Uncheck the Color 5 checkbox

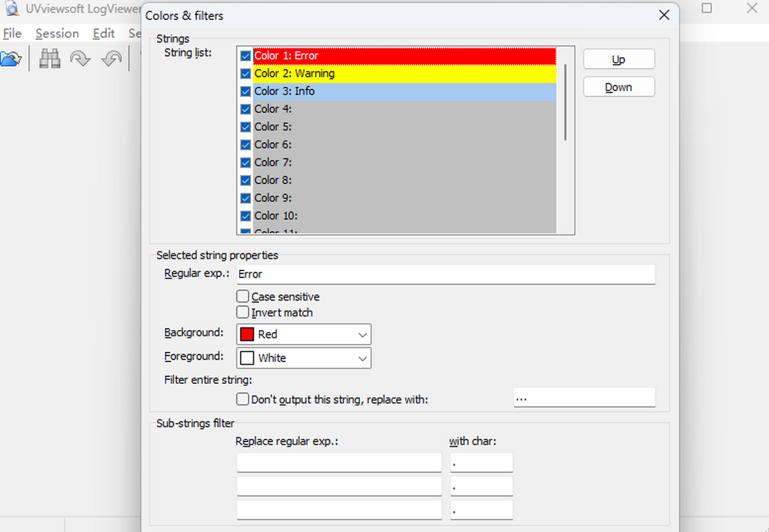[x=245, y=127]
